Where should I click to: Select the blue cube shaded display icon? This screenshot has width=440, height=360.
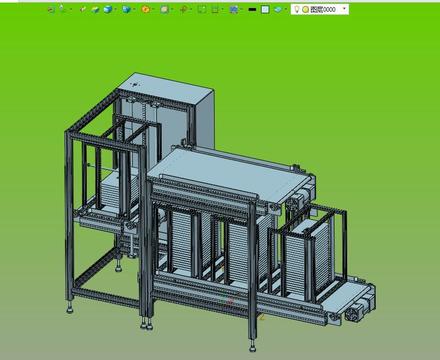click(108, 10)
